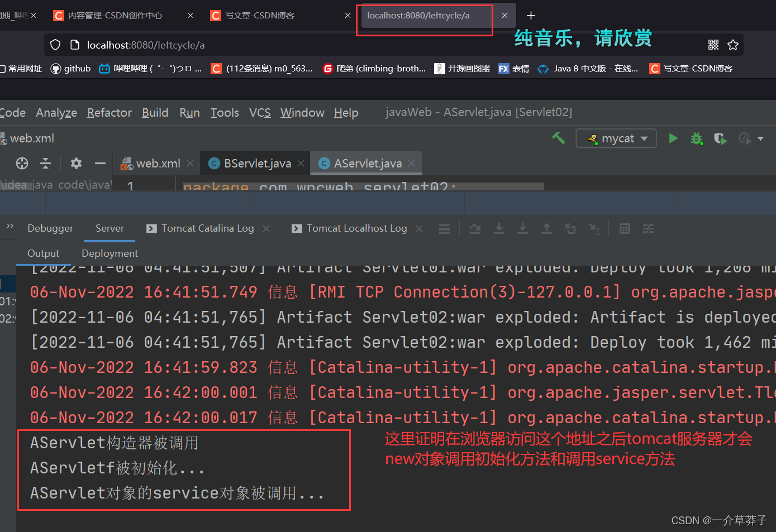This screenshot has height=532, width=776.
Task: Open the 爬弟 (climbing-broth... bookmark
Action: point(374,68)
